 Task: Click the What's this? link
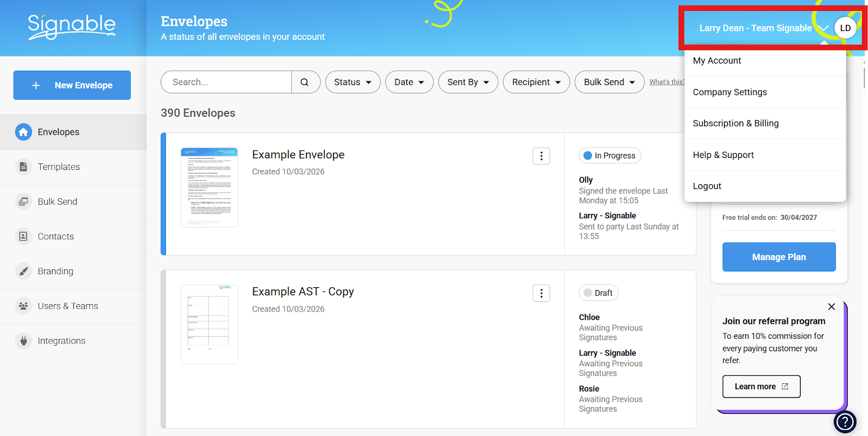coord(667,82)
